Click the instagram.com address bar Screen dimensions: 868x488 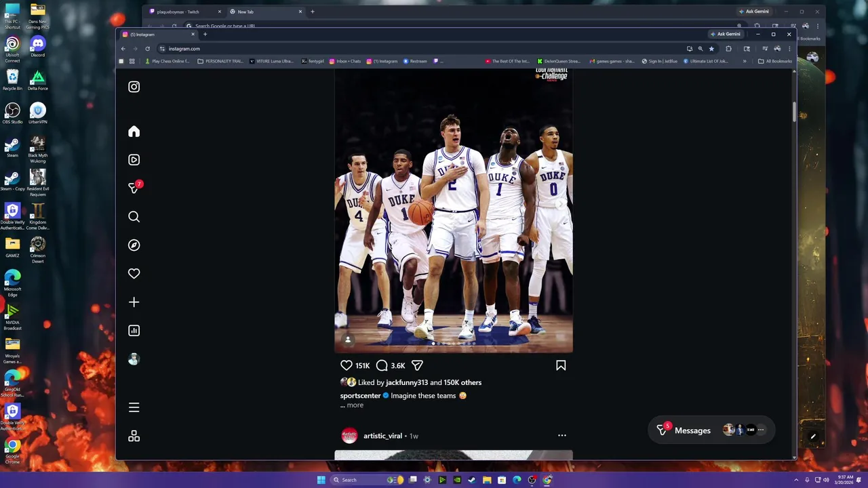[x=420, y=49]
